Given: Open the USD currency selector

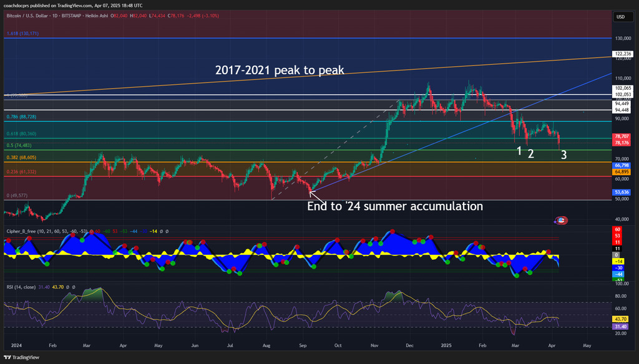Looking at the screenshot, I should pos(620,17).
